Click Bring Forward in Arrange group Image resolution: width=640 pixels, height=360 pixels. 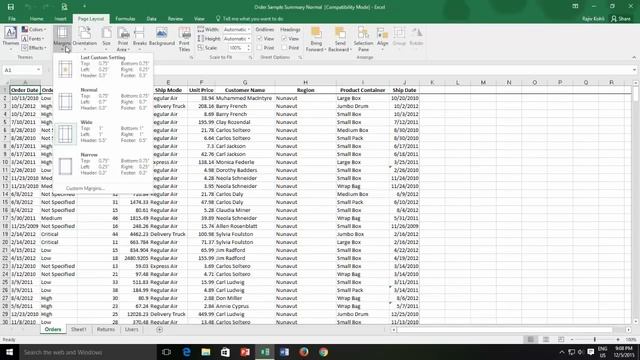tap(316, 39)
